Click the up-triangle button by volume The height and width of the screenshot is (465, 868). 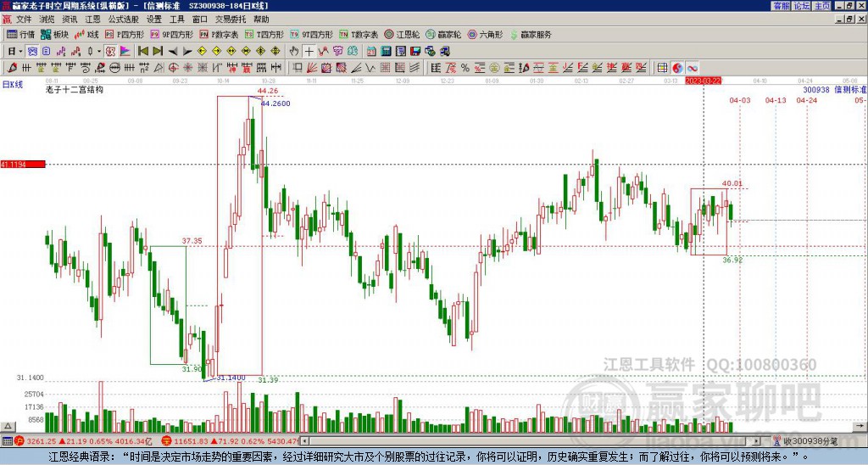click(8, 426)
